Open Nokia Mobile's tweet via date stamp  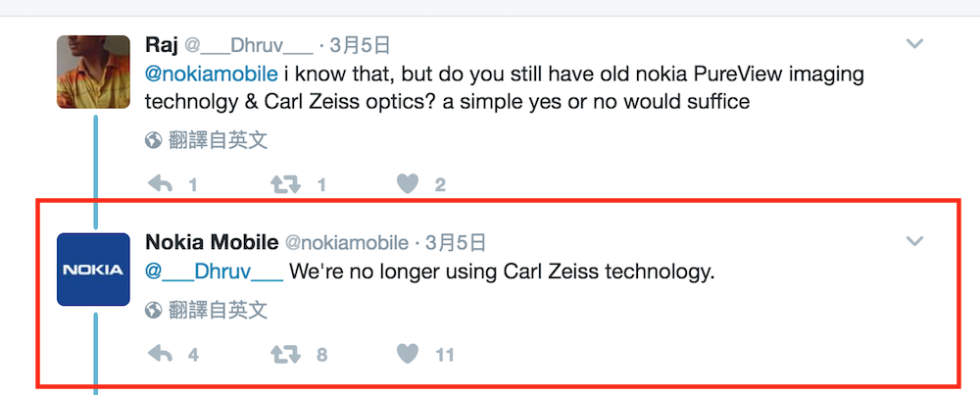pos(457,243)
